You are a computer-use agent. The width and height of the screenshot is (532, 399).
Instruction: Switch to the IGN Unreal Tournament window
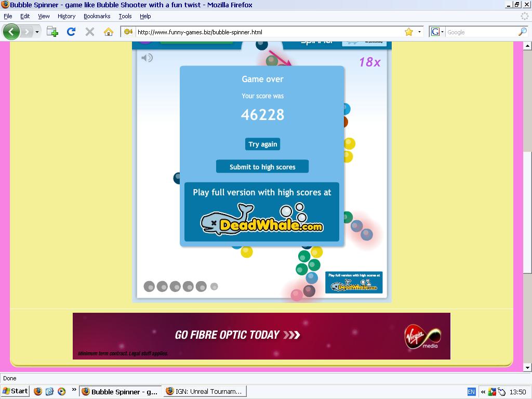pyautogui.click(x=205, y=391)
